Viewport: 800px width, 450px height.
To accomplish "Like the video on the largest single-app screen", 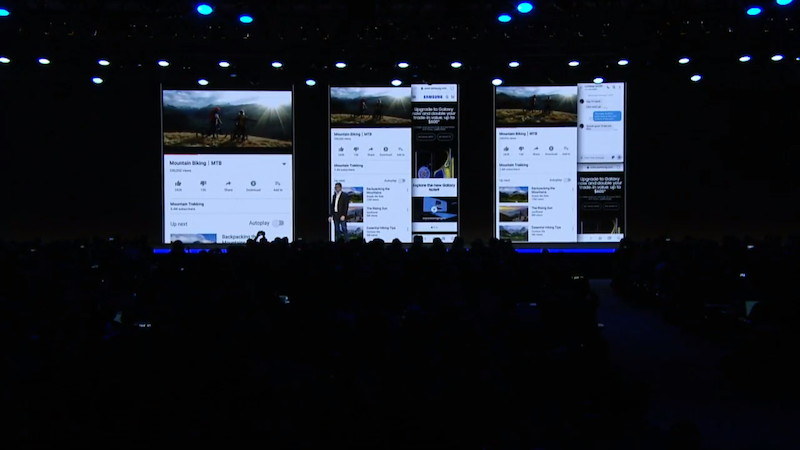I will click(x=178, y=185).
